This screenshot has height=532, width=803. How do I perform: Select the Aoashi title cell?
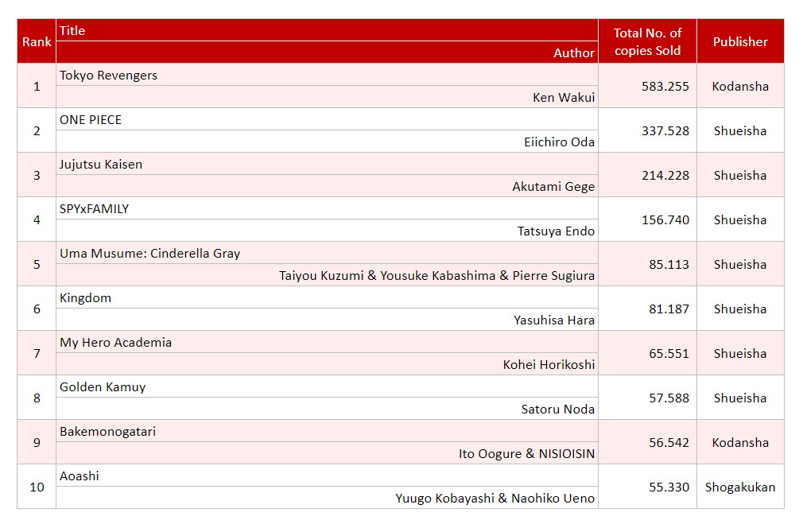coord(327,476)
